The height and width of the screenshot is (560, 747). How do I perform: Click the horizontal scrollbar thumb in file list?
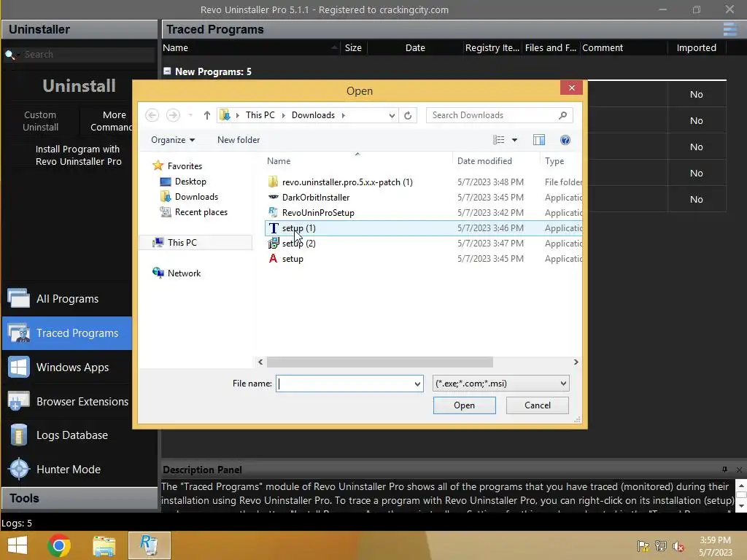(379, 362)
